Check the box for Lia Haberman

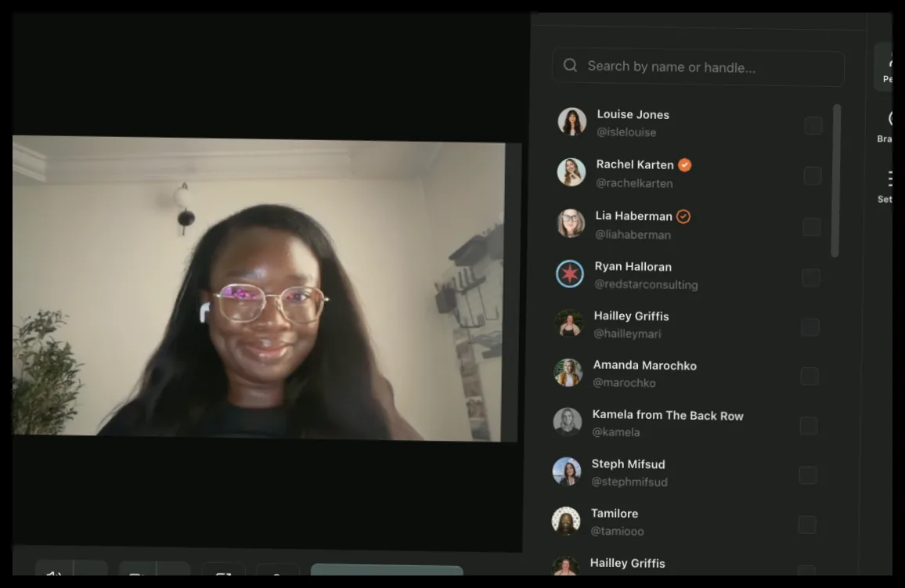point(812,227)
